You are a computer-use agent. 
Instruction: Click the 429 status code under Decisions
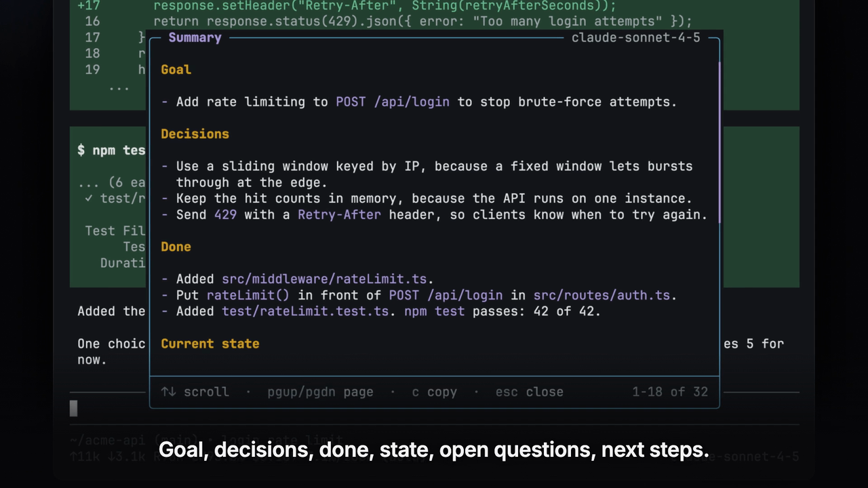tap(225, 215)
